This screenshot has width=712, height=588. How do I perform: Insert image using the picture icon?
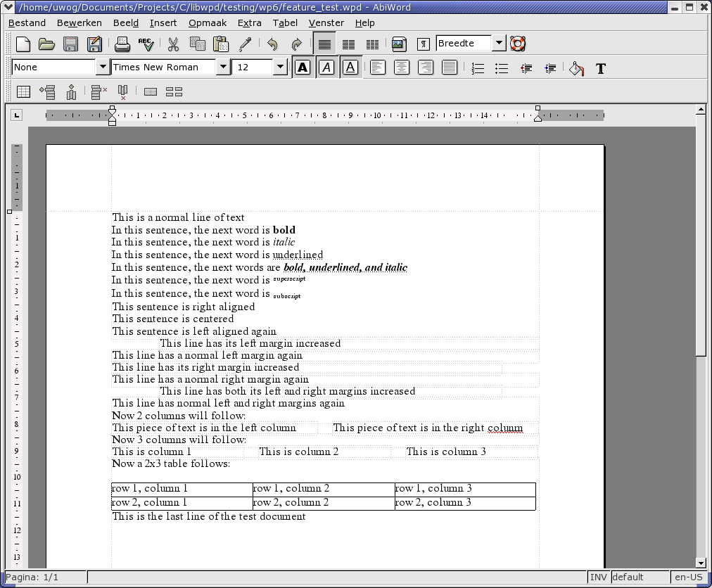tap(399, 44)
